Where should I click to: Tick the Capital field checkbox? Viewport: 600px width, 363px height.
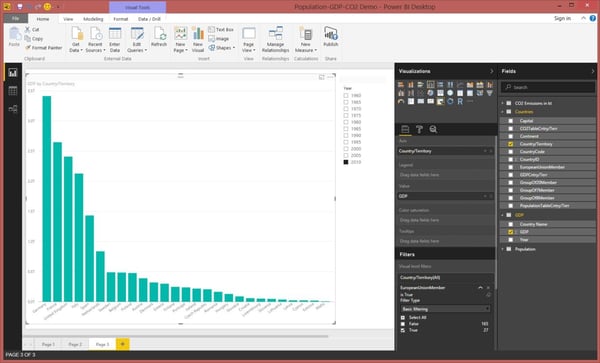coord(510,121)
